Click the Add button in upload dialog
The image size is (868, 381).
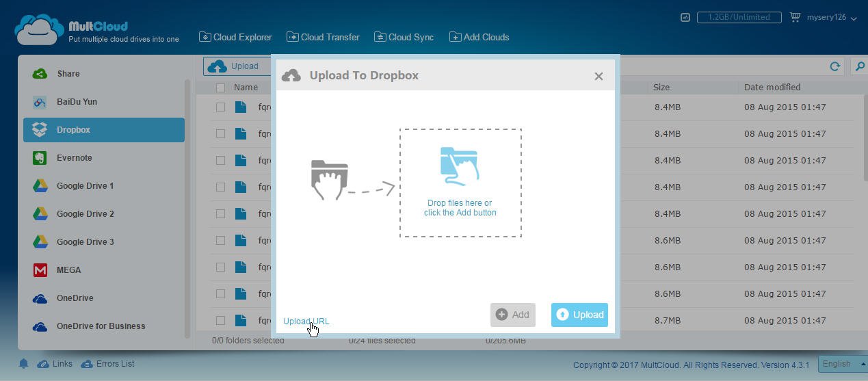[513, 315]
